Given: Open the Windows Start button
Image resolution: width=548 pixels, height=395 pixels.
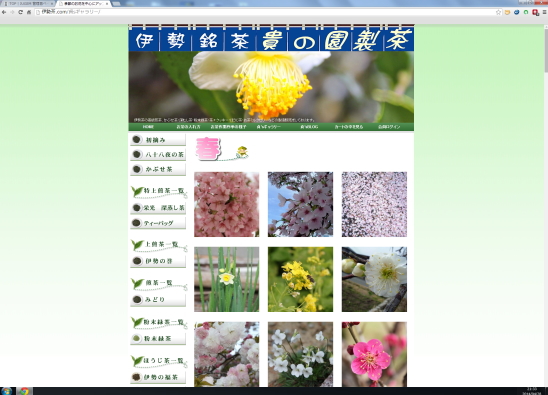Looking at the screenshot, I should (x=6, y=391).
